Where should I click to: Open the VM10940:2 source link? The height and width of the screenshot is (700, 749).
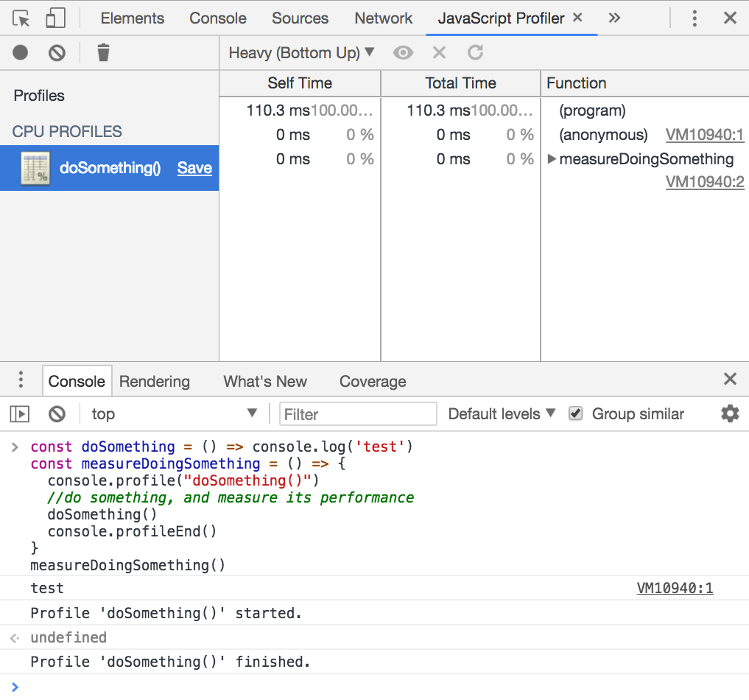tap(705, 182)
